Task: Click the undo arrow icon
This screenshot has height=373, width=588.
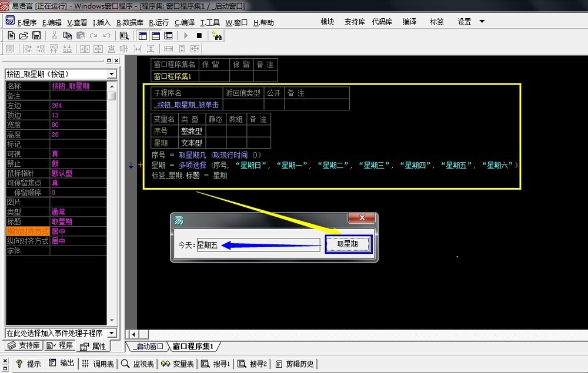Action: [x=107, y=36]
